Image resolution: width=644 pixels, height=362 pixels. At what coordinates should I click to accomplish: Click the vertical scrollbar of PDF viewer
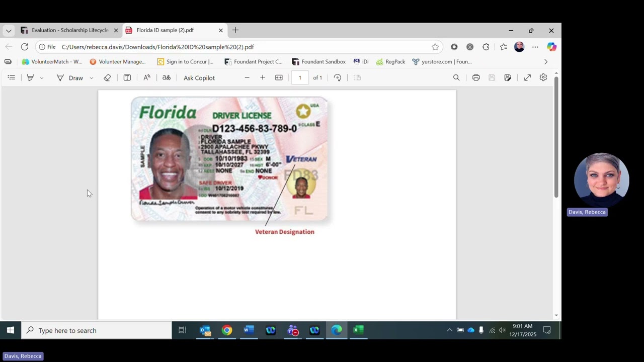pos(556,137)
